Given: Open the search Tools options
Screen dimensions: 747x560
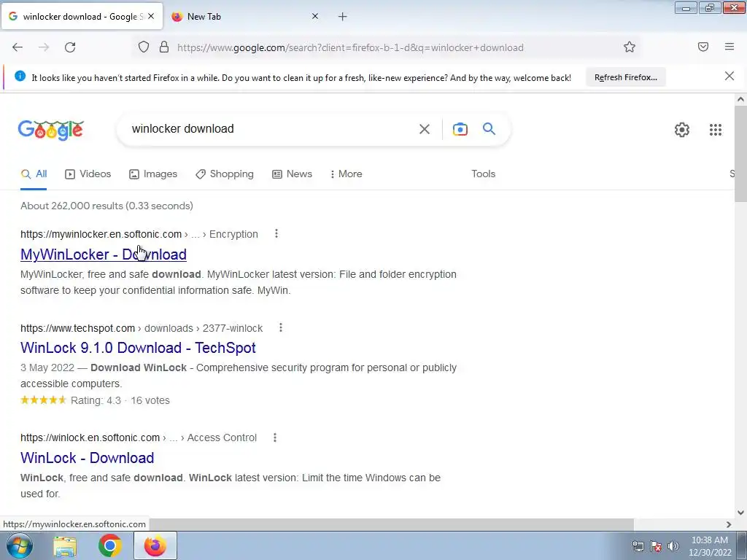Looking at the screenshot, I should (x=484, y=174).
